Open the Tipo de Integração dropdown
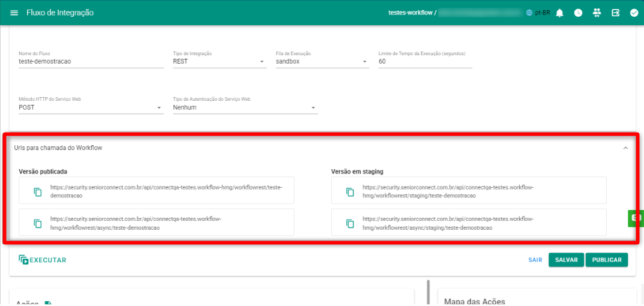The image size is (644, 306). point(220,62)
